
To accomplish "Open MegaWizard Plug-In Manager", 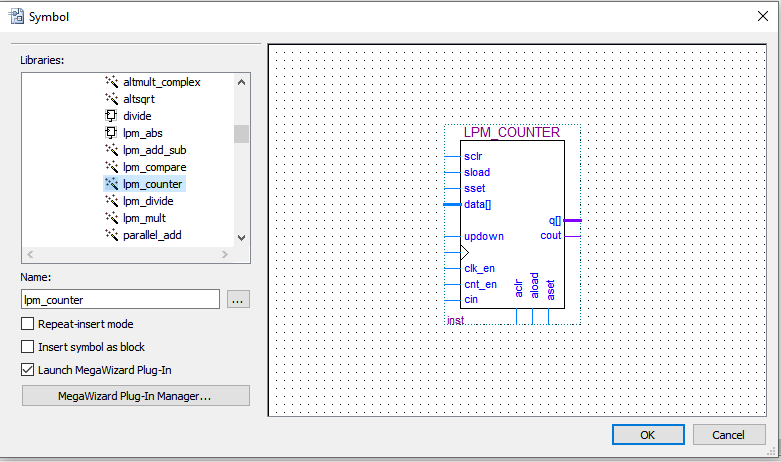I will coord(135,396).
